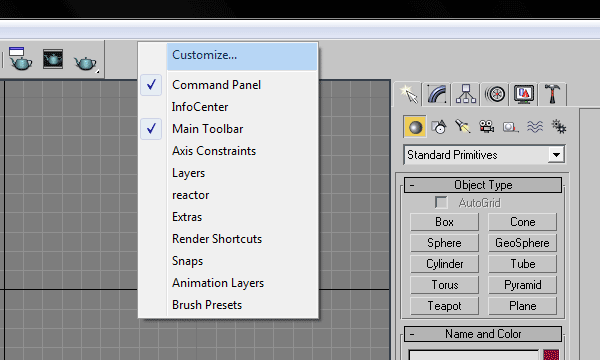The height and width of the screenshot is (360, 600).
Task: Select the Shapes category icon
Action: tap(439, 127)
